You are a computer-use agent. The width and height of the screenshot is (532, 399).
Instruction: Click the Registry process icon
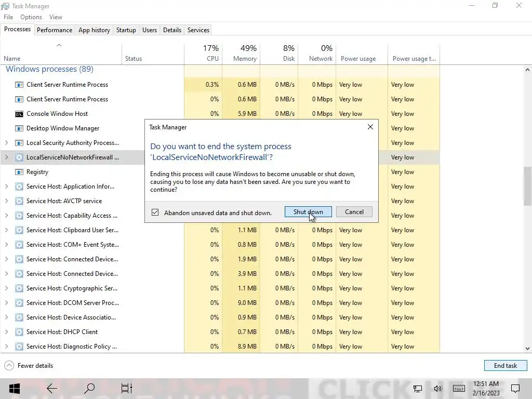coord(19,172)
